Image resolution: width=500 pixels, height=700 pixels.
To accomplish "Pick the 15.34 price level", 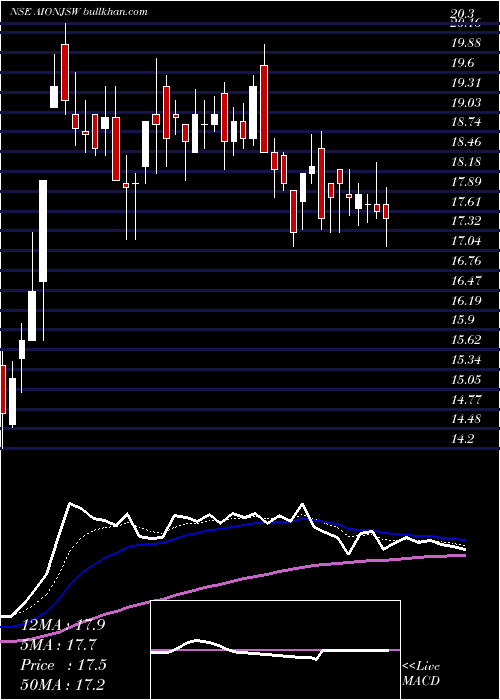I will click(x=466, y=360).
